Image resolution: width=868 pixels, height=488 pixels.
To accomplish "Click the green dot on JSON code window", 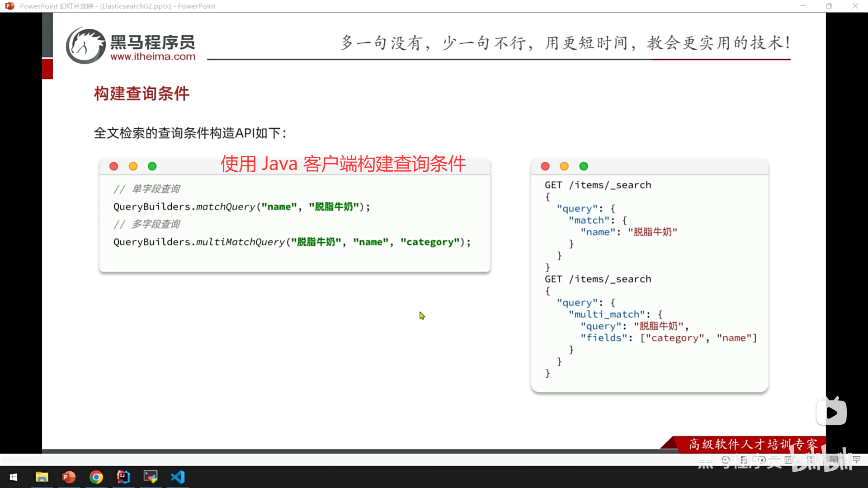I will click(584, 166).
